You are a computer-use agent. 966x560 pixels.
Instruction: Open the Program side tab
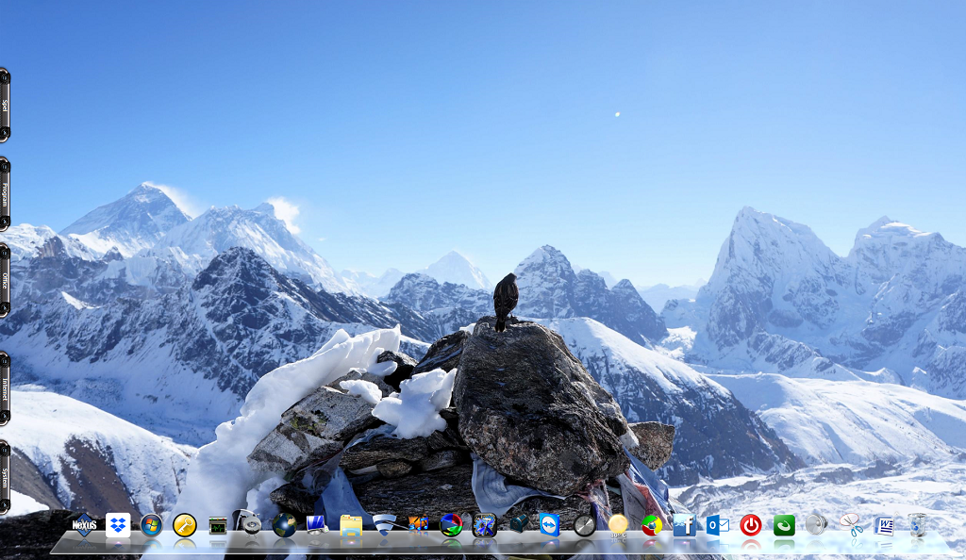pyautogui.click(x=5, y=194)
